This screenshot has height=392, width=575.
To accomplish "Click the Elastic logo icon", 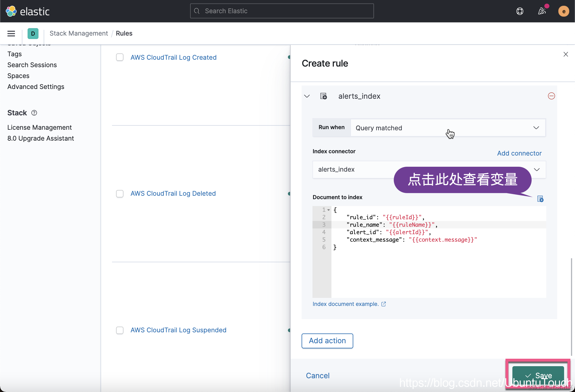I will click(x=11, y=11).
